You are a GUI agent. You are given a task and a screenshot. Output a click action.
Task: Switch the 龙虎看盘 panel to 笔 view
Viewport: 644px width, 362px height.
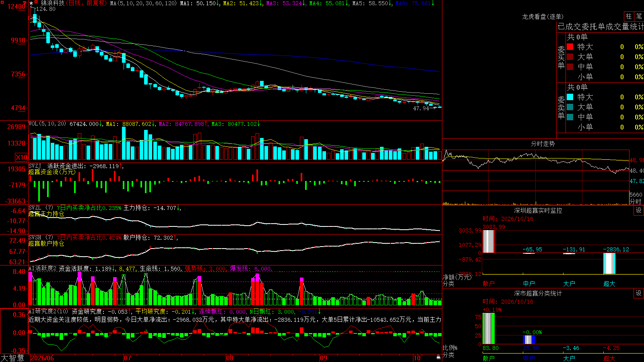(639, 16)
